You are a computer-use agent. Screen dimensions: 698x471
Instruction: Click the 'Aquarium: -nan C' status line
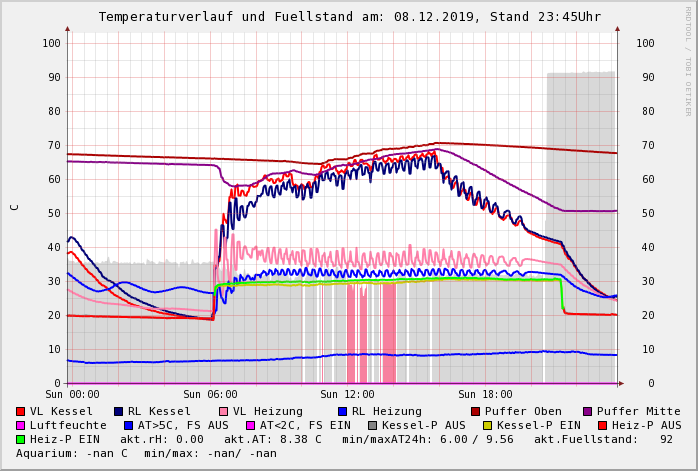tap(72, 453)
